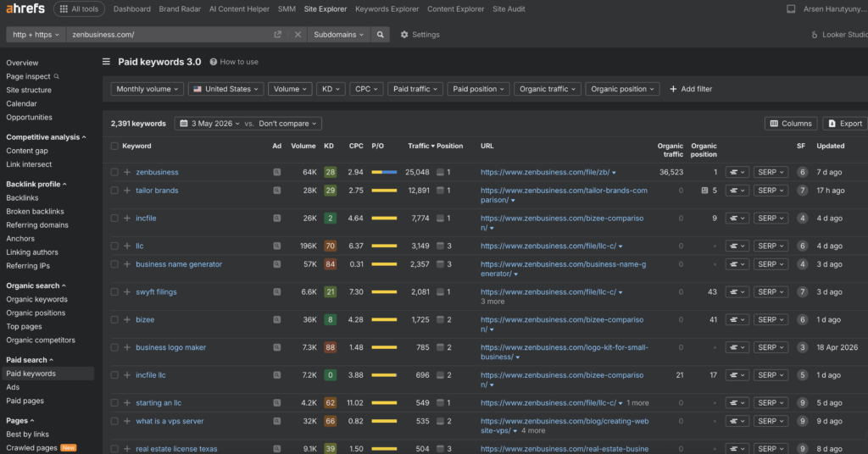Click the plus icon next to zenbusiness

[x=127, y=172]
